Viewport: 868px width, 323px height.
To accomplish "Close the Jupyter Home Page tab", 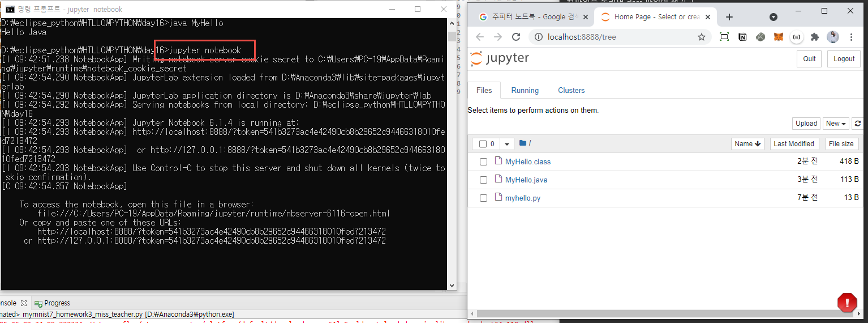I will coord(708,17).
